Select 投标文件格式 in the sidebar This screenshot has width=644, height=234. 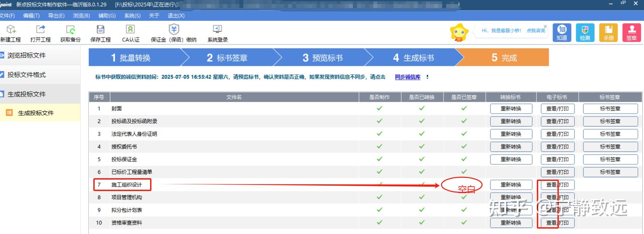coord(40,75)
